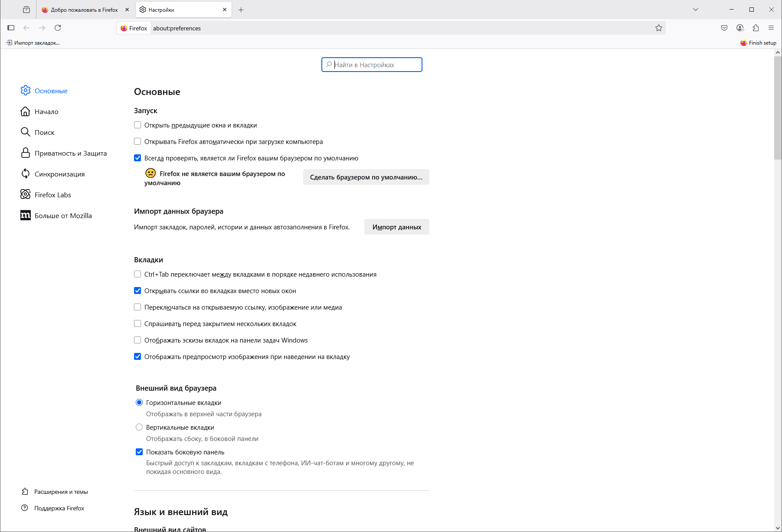Viewport: 782px width, 532px height.
Task: Bookmark this page with the star icon
Action: [659, 28]
